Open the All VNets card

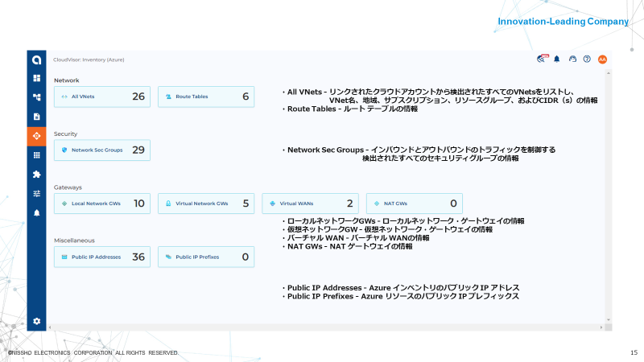tap(101, 97)
